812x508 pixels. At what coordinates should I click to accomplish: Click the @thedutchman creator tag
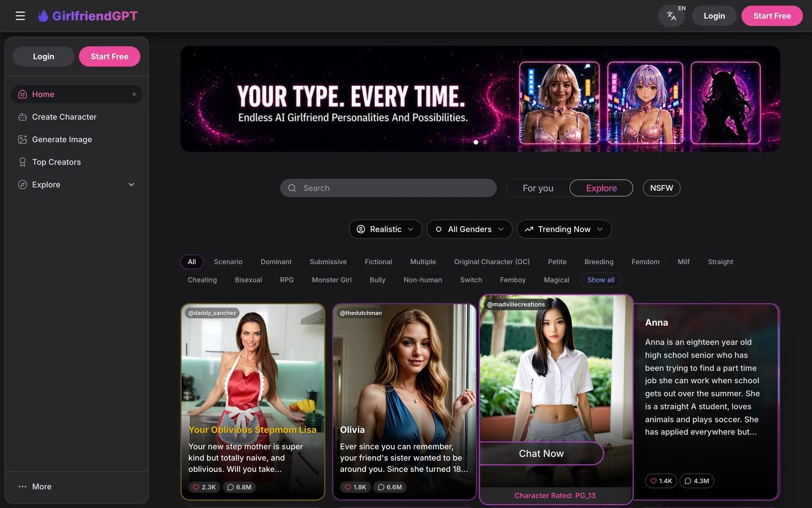coord(361,313)
